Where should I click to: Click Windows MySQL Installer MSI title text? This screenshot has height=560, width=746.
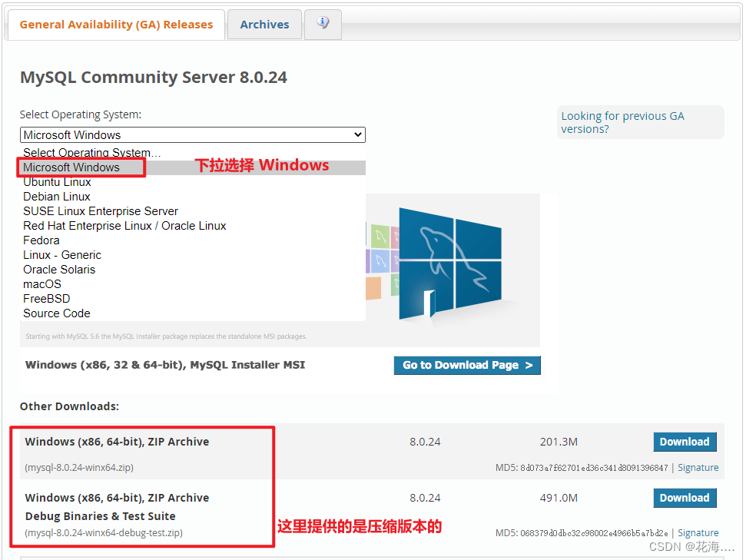pyautogui.click(x=165, y=365)
